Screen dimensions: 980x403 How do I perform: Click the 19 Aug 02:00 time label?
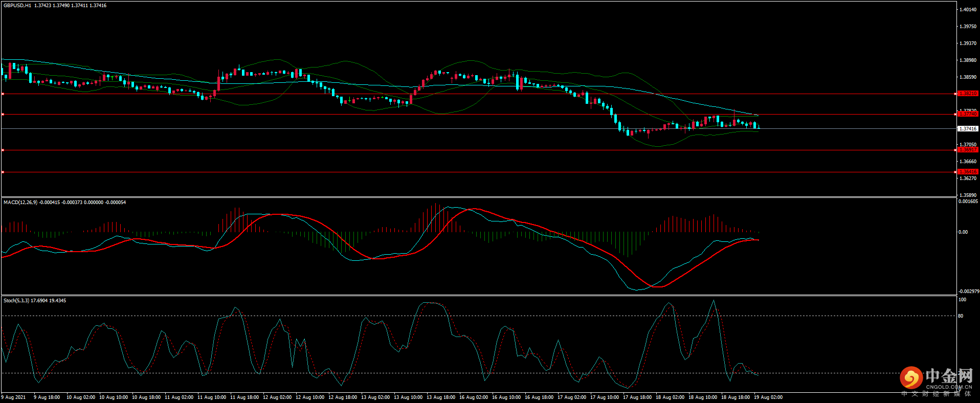tap(768, 397)
